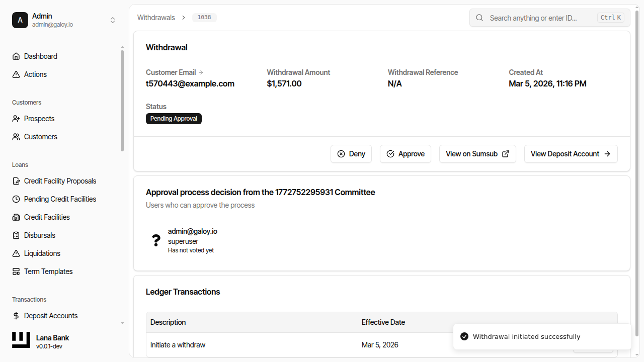This screenshot has width=644, height=362.
Task: Expand the Admin account menu chevron
Action: 113,20
